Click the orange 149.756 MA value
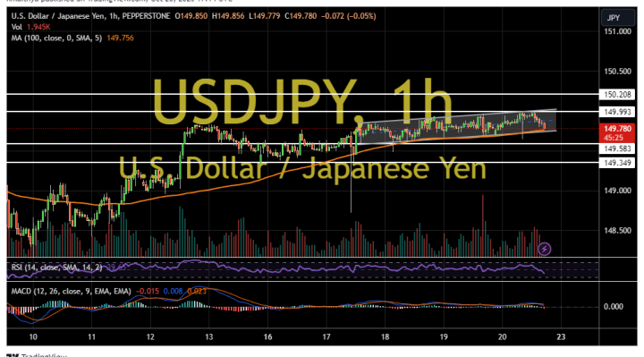The width and height of the screenshot is (644, 357). pos(120,38)
